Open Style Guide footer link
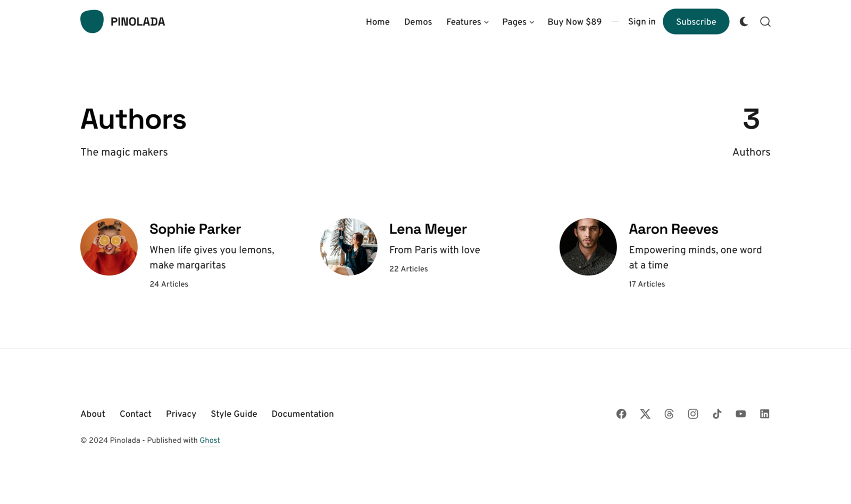 [x=233, y=414]
